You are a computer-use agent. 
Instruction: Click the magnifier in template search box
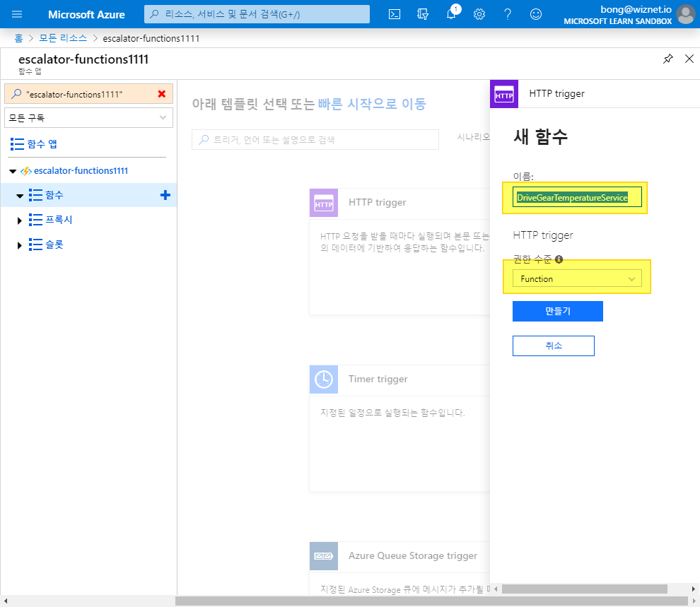pos(204,140)
